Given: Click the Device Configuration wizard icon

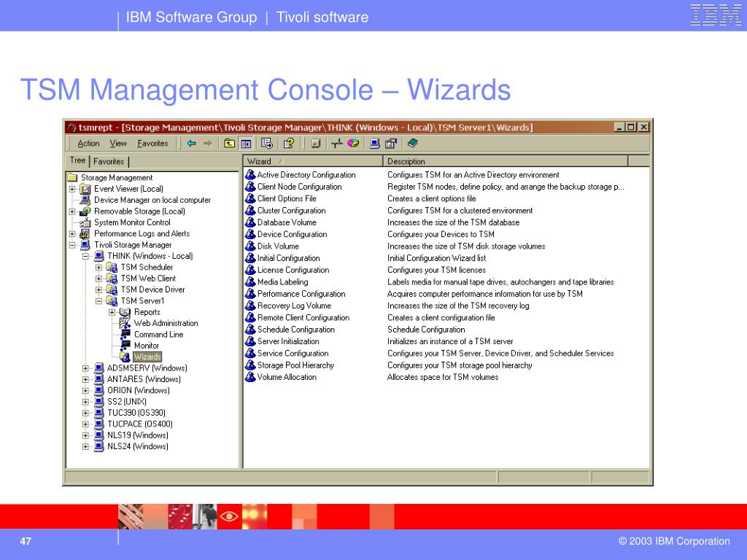Looking at the screenshot, I should pos(250,234).
